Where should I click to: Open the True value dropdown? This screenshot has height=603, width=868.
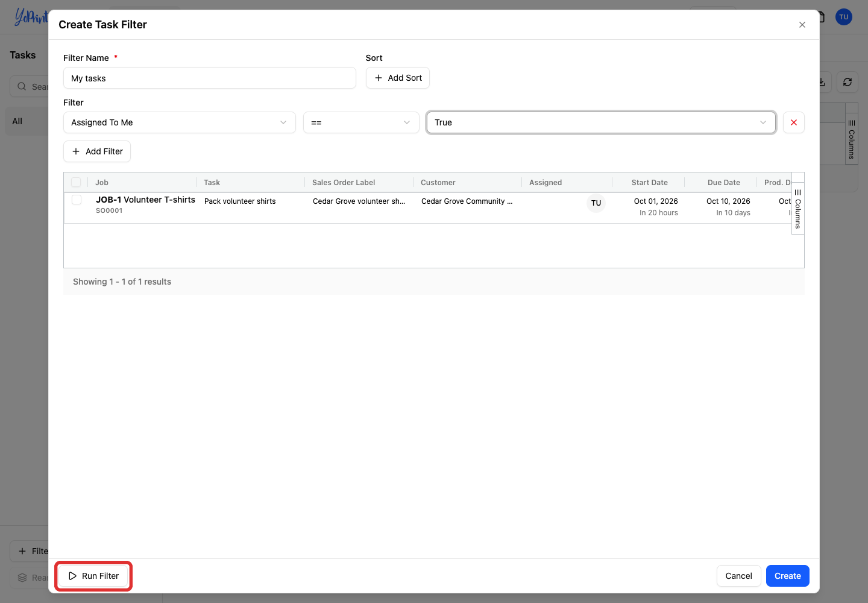coord(601,122)
